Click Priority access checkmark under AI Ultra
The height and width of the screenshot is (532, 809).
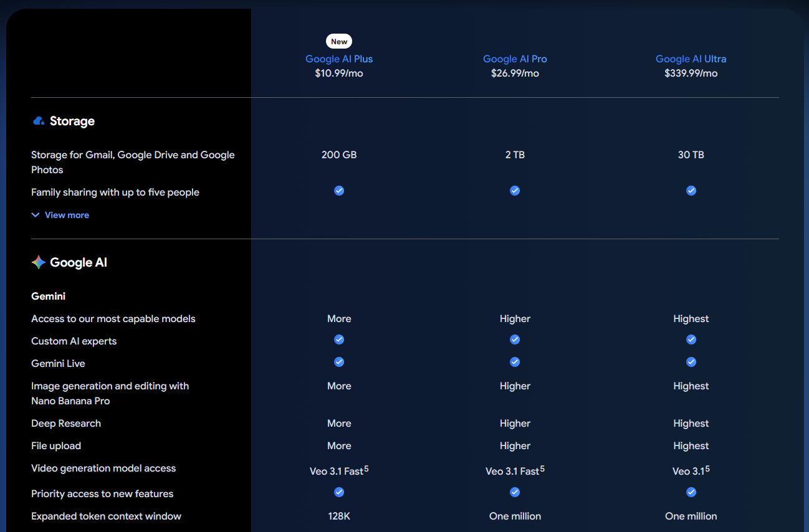[691, 492]
